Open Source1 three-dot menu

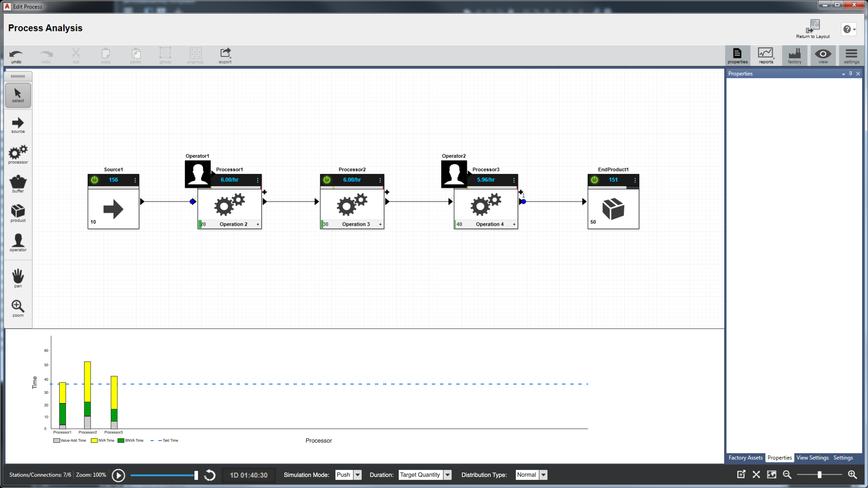pyautogui.click(x=135, y=180)
